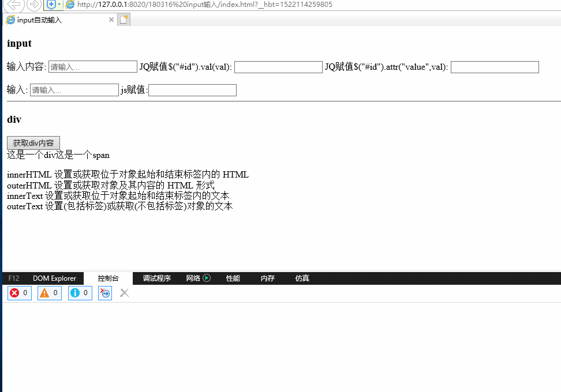Click the target debugging icon in console toolbar
The image size is (561, 392).
pyautogui.click(x=104, y=293)
